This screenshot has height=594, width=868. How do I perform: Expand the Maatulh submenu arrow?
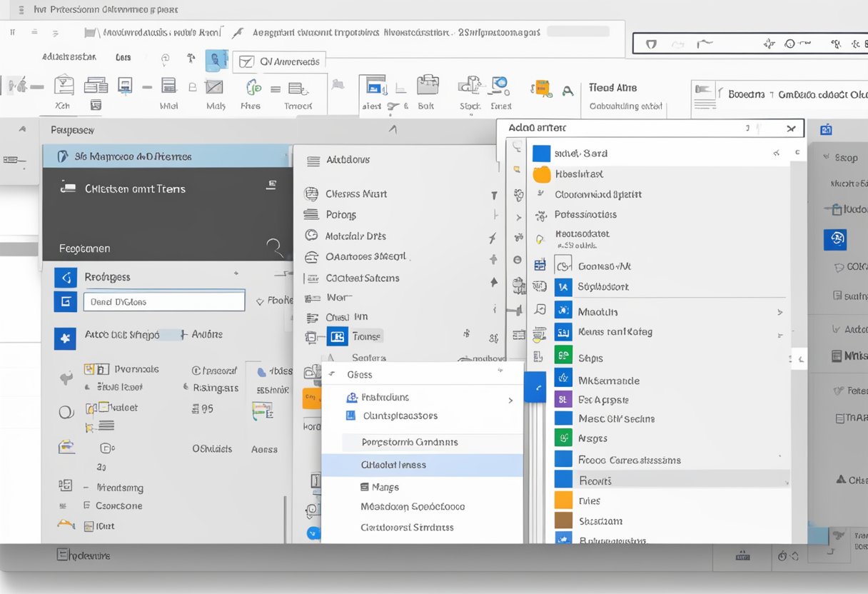pos(779,311)
